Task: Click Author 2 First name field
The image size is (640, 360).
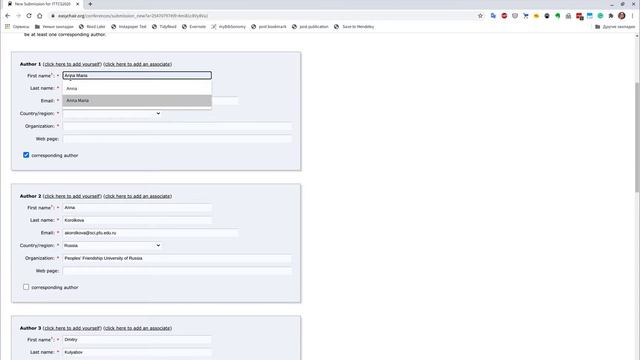Action: (137, 208)
